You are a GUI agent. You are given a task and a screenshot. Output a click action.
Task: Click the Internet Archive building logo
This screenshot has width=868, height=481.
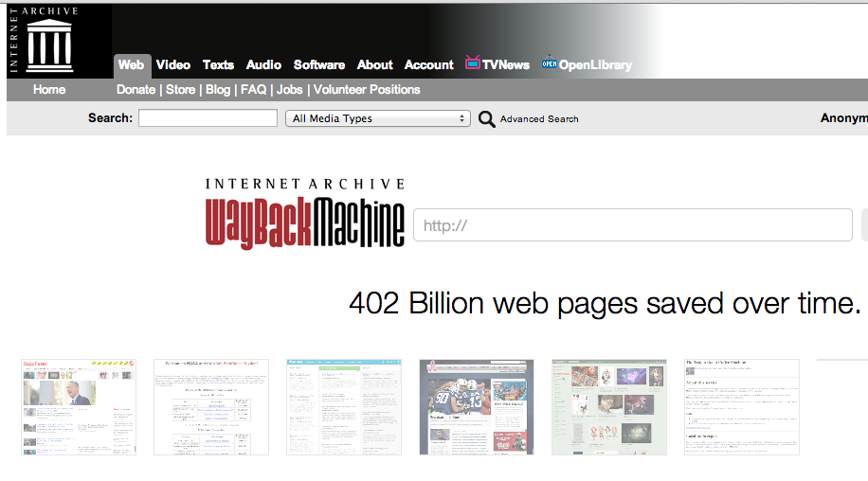[49, 45]
